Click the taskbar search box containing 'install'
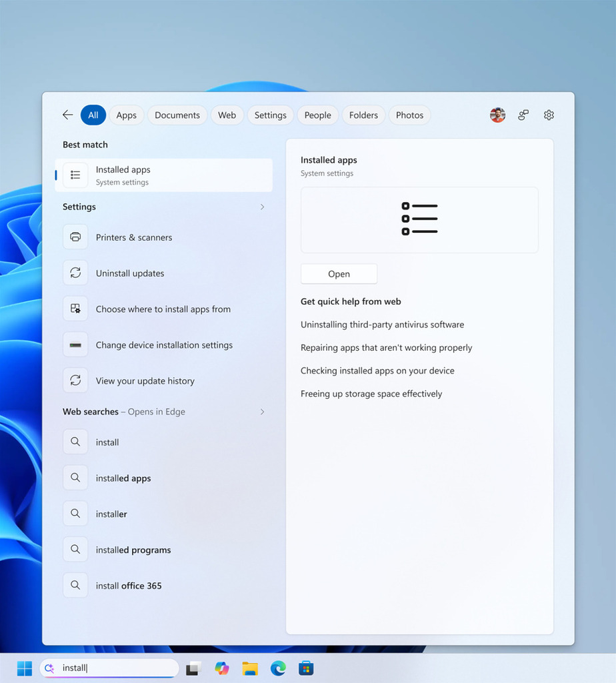The height and width of the screenshot is (683, 616). tap(109, 668)
